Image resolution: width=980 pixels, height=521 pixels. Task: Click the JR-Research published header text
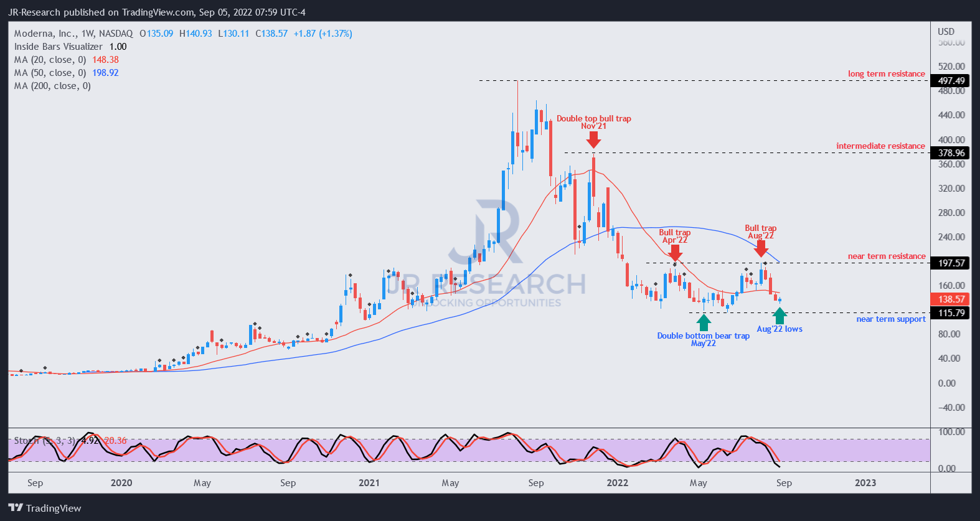tap(157, 12)
